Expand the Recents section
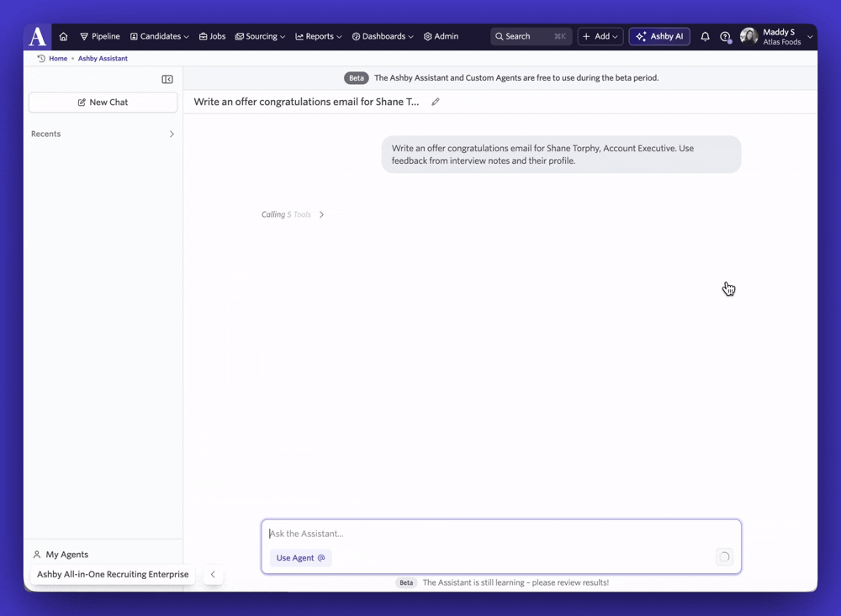 [172, 134]
